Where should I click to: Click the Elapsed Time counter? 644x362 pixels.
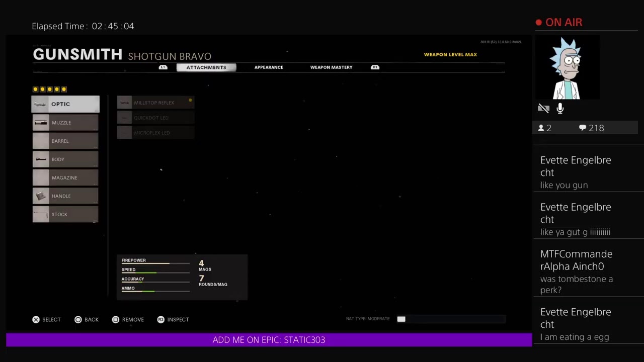83,26
